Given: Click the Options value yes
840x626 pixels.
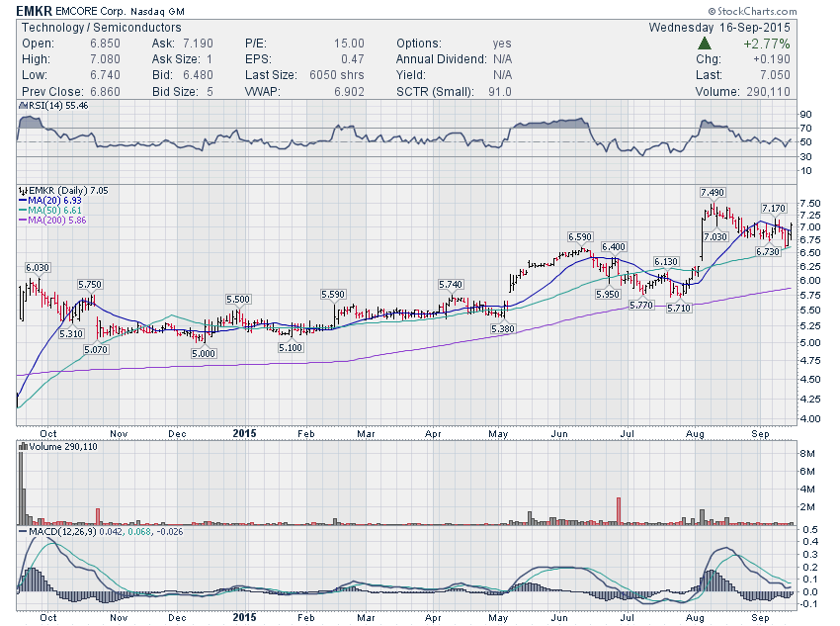Looking at the screenshot, I should 502,44.
